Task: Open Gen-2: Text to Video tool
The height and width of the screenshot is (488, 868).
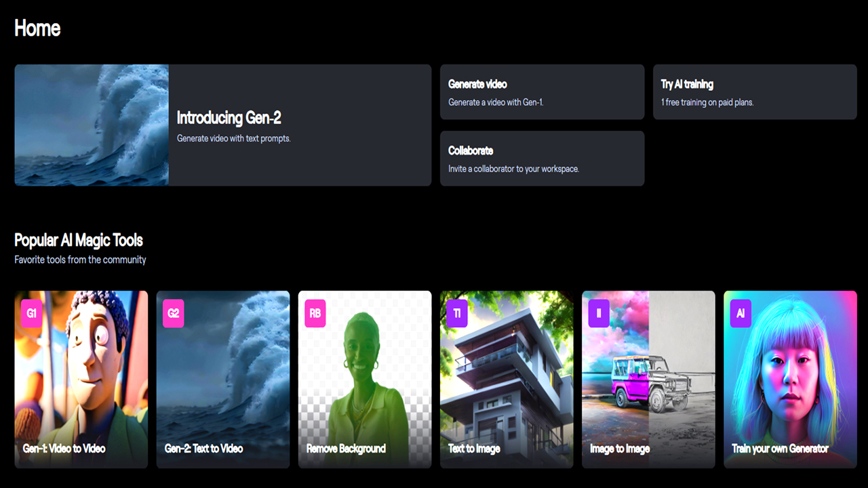Action: coord(223,380)
